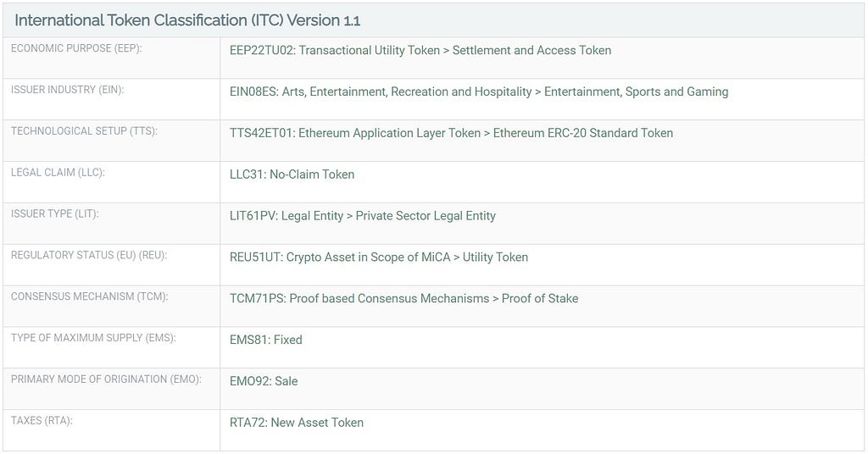Select the TECHNOLOGICAL SETUP (TTS) label
The height and width of the screenshot is (454, 868).
tap(84, 131)
